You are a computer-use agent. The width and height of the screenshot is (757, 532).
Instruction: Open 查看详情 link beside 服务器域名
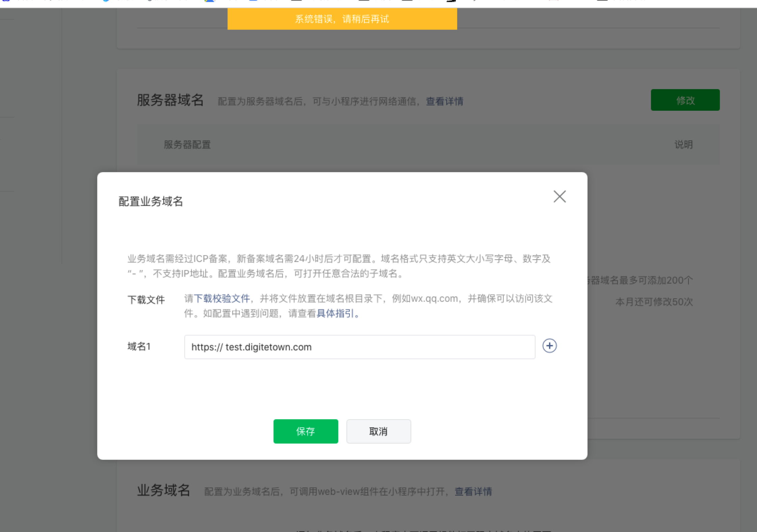pos(444,101)
